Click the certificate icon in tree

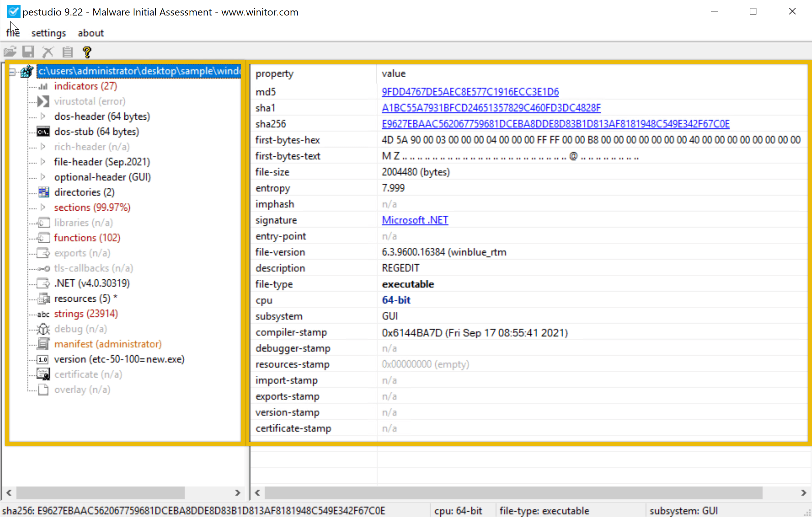point(43,374)
